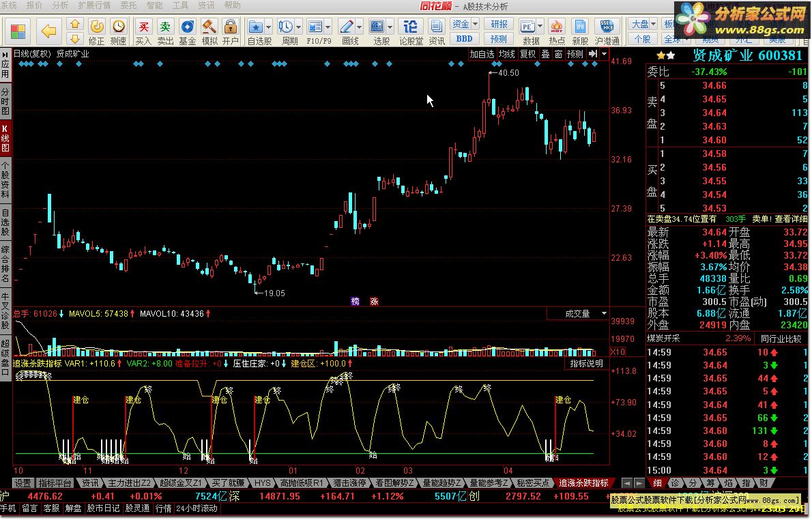
Task: Open the F10/F9 info icon
Action: pos(315,27)
